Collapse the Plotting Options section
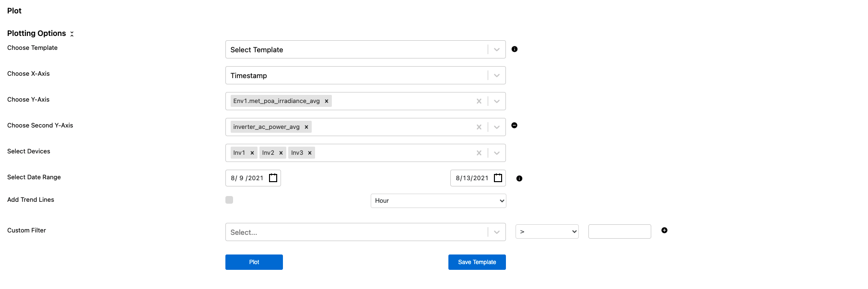This screenshot has width=868, height=289. click(x=72, y=34)
